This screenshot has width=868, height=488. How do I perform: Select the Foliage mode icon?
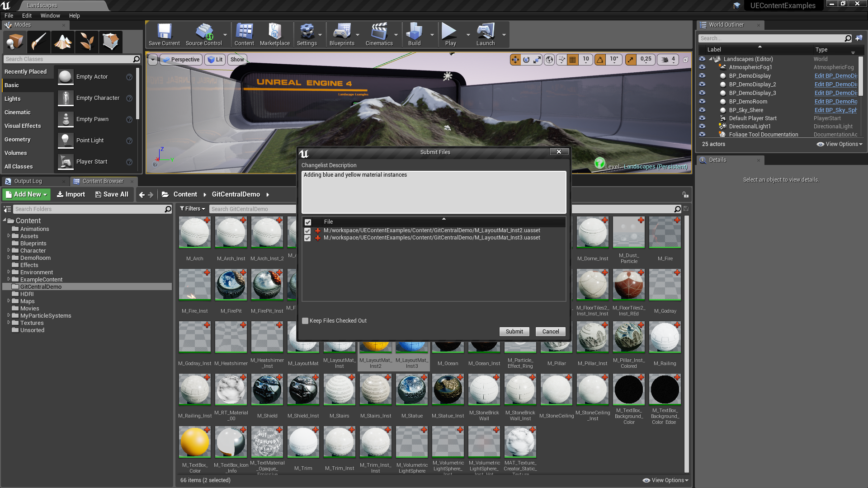pyautogui.click(x=86, y=42)
